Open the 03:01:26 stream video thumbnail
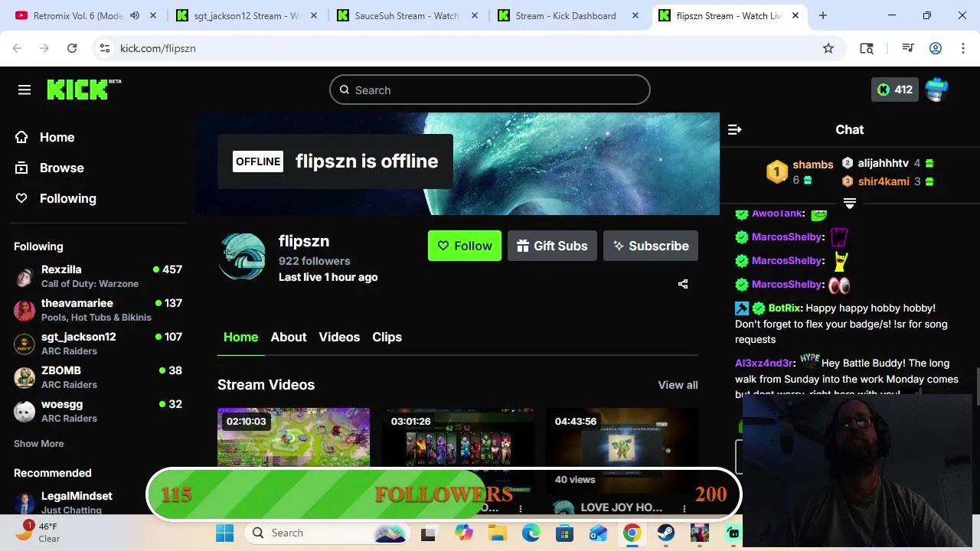The height and width of the screenshot is (551, 980). coord(458,437)
